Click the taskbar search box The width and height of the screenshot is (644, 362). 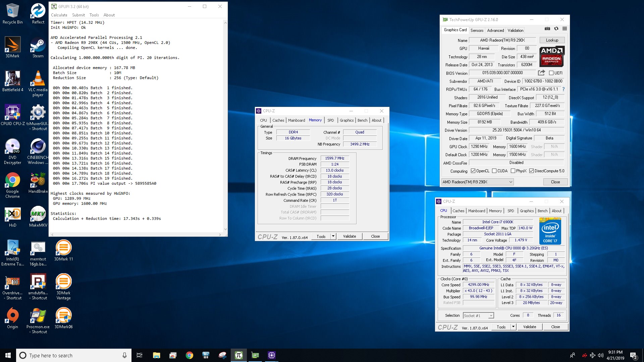(74, 355)
